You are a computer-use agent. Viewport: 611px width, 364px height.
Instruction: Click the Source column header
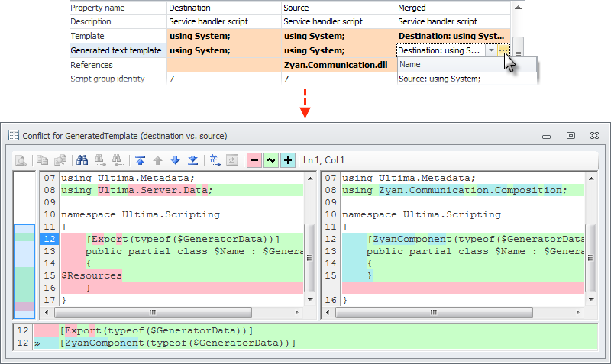pyautogui.click(x=338, y=7)
